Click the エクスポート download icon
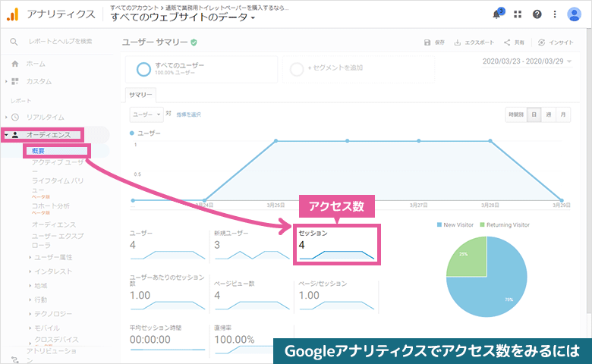Screen dimensions: 592x364 457,42
